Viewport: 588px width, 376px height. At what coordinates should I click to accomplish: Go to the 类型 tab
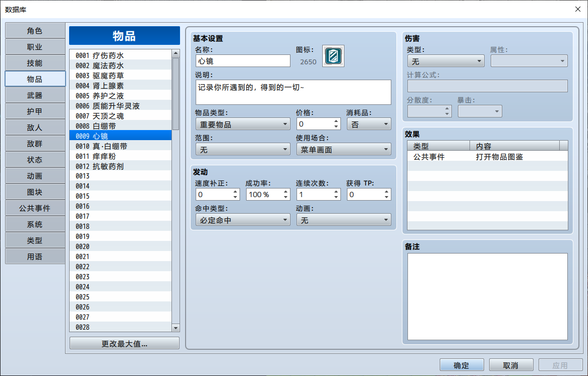(x=35, y=240)
